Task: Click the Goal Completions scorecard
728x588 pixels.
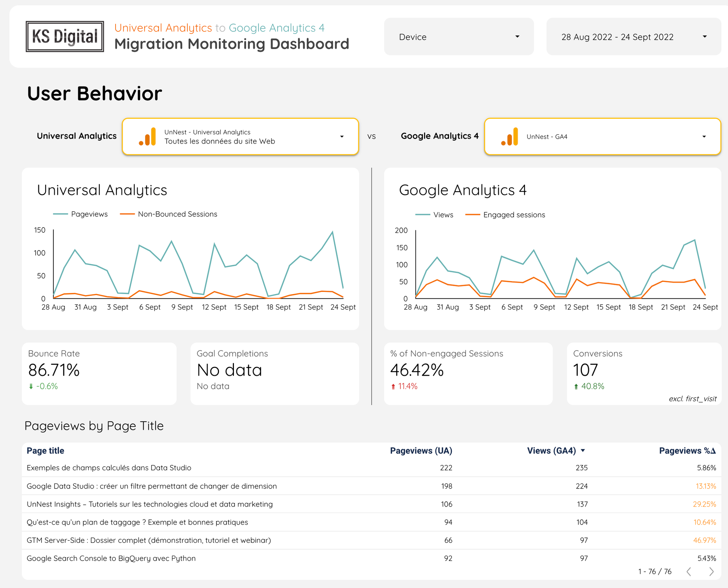Action: click(x=275, y=374)
